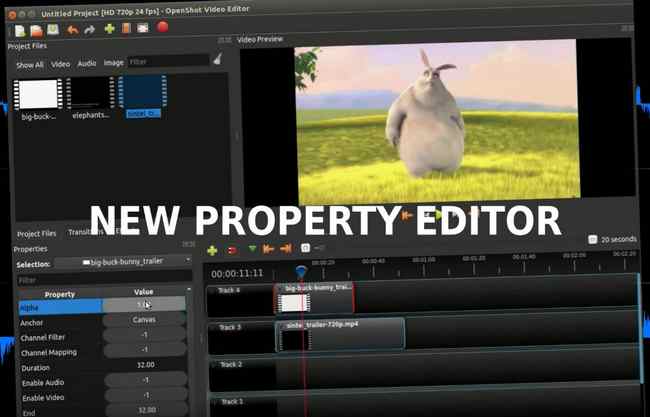The height and width of the screenshot is (417, 650).
Task: Click the Enable Video property label
Action: (x=43, y=398)
